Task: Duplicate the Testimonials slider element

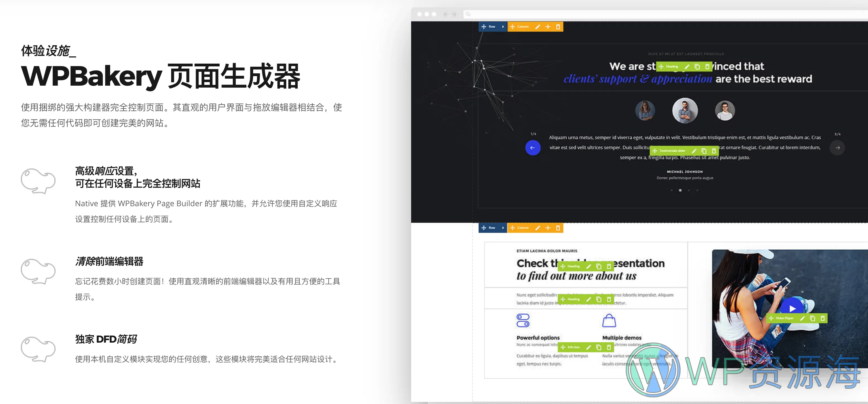Action: (704, 151)
